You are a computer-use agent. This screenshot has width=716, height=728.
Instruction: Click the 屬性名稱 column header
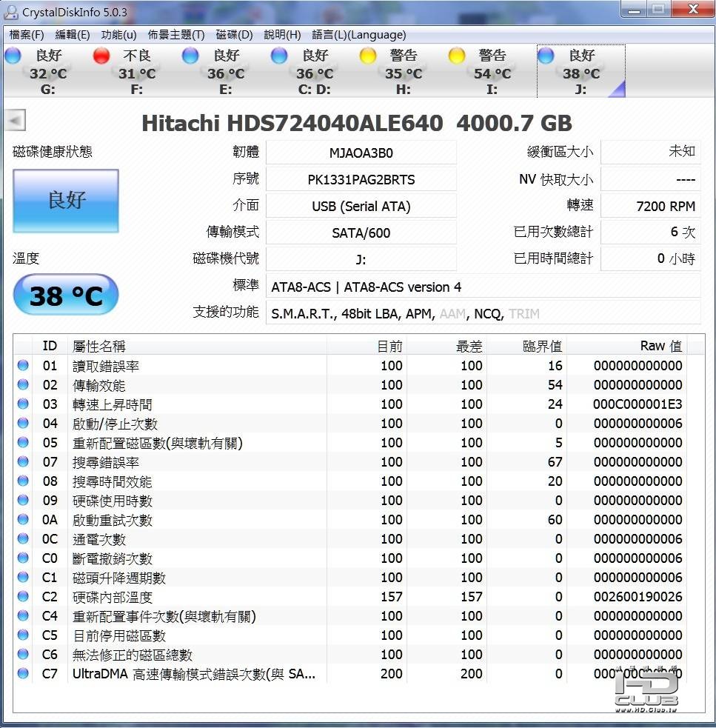click(x=198, y=346)
